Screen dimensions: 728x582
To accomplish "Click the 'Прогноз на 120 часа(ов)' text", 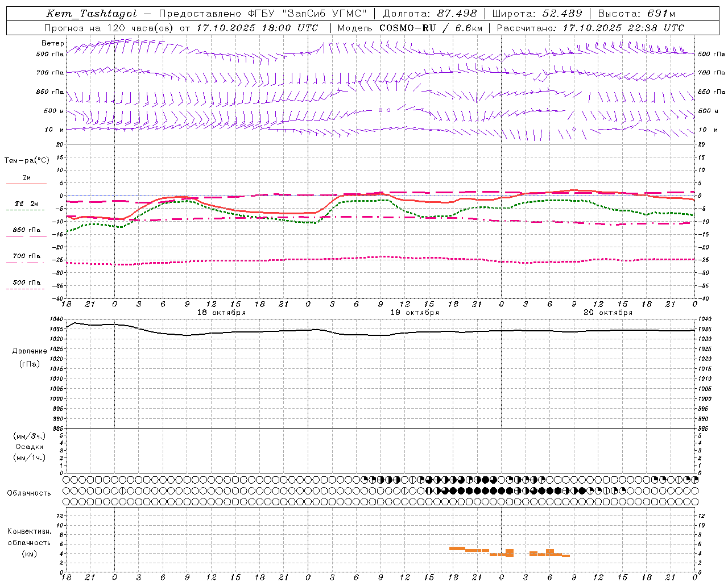I will [109, 28].
